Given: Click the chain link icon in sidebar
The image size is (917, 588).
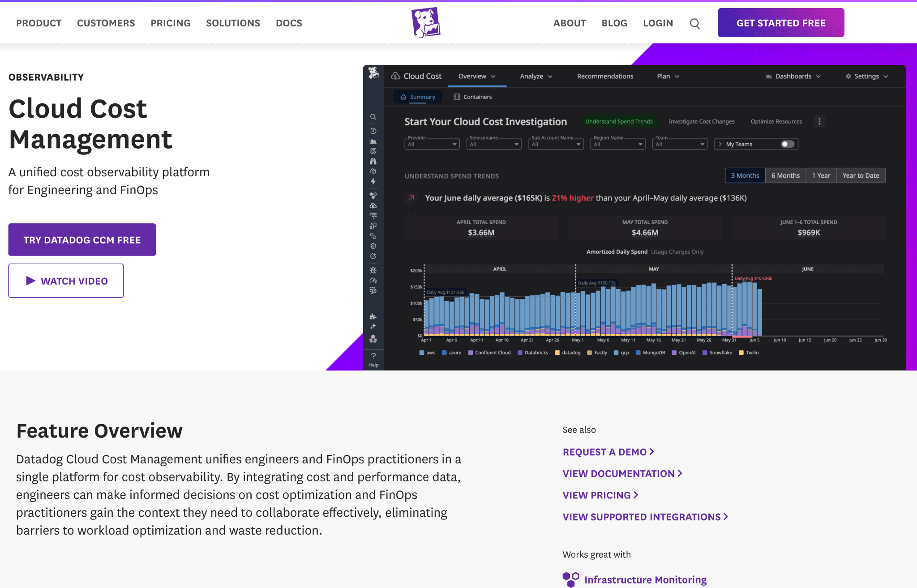Looking at the screenshot, I should (x=373, y=236).
